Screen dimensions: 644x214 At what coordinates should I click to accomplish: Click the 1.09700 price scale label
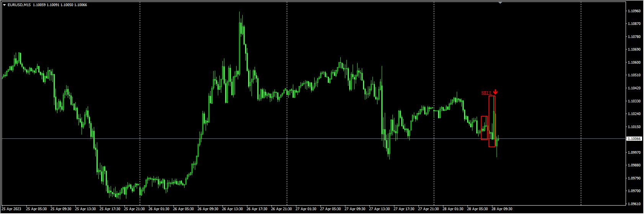[x=634, y=191]
